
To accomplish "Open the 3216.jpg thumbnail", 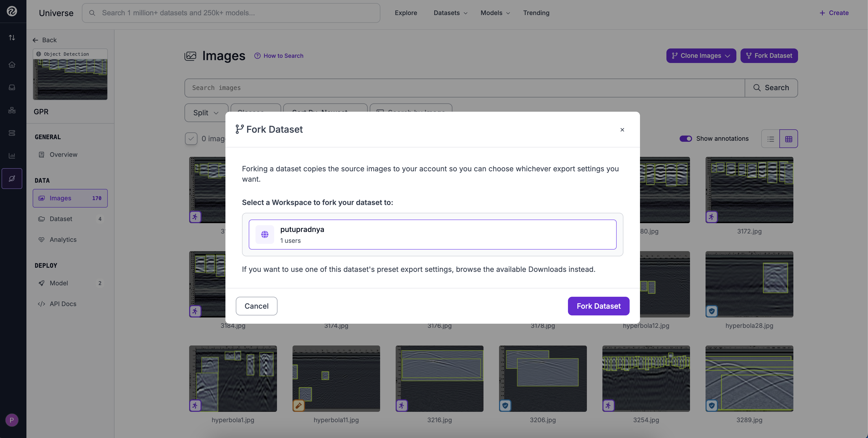I will 439,378.
